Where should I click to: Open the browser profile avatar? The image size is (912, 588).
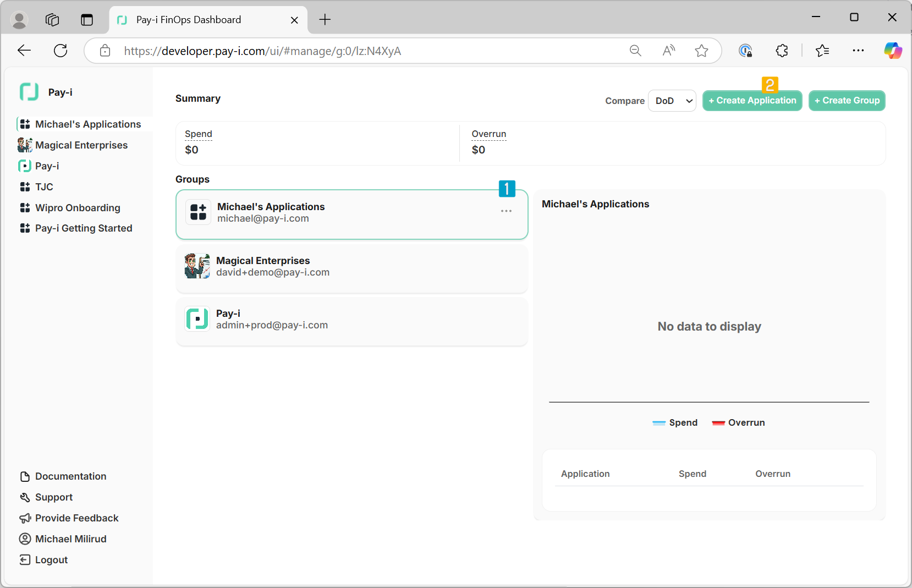click(x=19, y=20)
